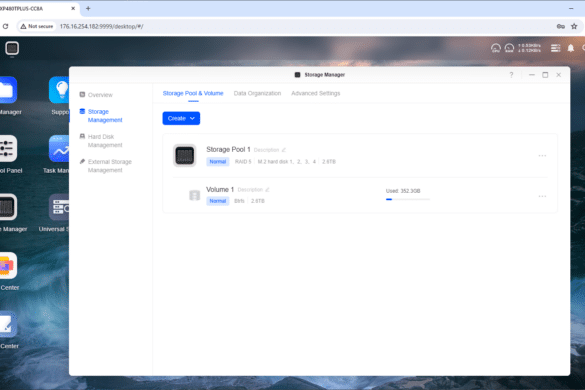Switch to Advanced Settings tab

tap(316, 93)
